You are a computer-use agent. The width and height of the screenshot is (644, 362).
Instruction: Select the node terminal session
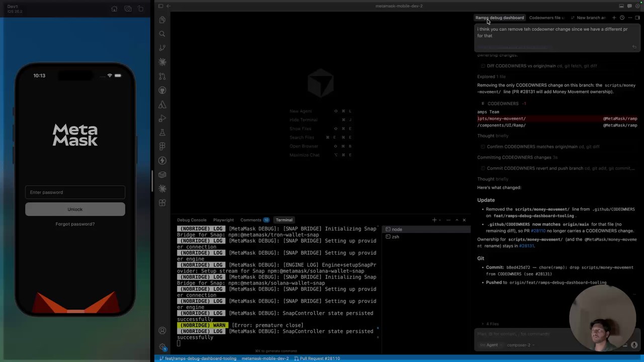coord(427,229)
